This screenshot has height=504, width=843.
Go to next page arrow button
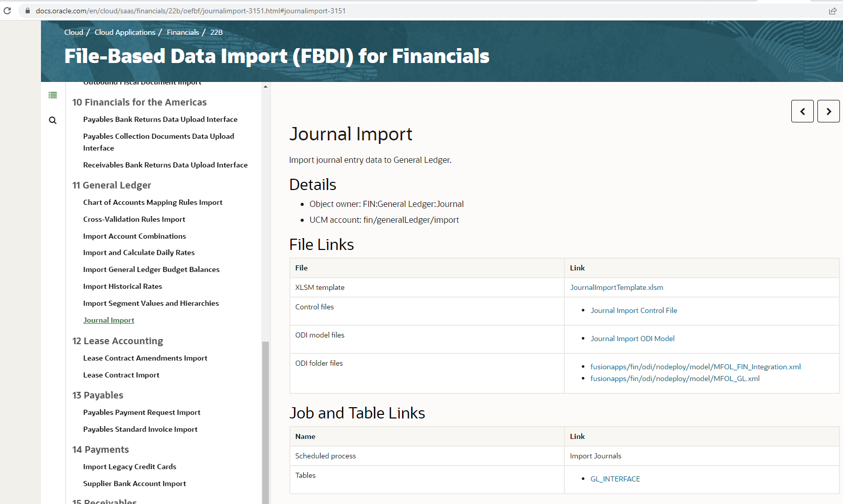point(829,111)
